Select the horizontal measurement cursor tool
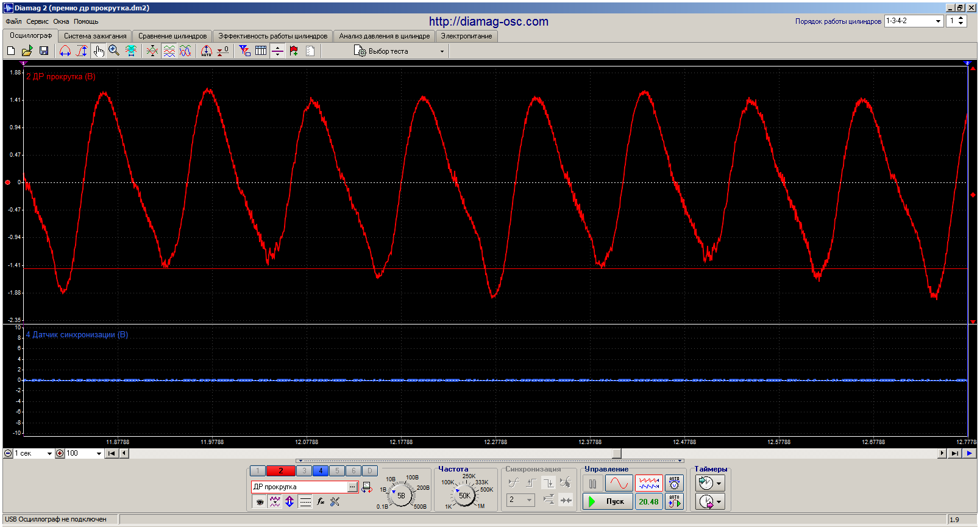 click(65, 51)
